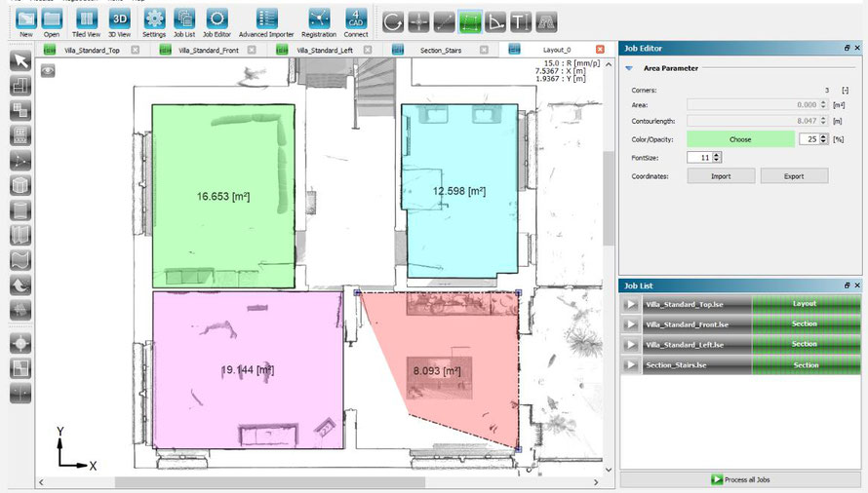This screenshot has height=493, width=868.
Task: Select the angle measurement tool
Action: pyautogui.click(x=495, y=22)
